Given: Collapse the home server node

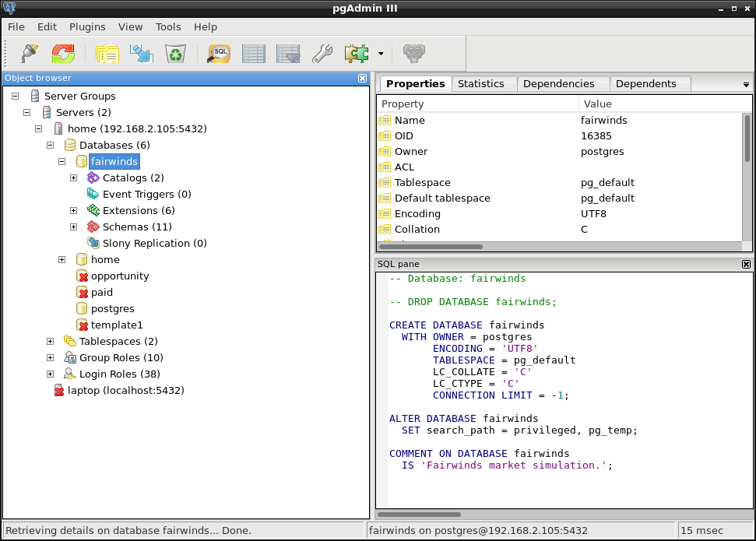Looking at the screenshot, I should [x=39, y=129].
